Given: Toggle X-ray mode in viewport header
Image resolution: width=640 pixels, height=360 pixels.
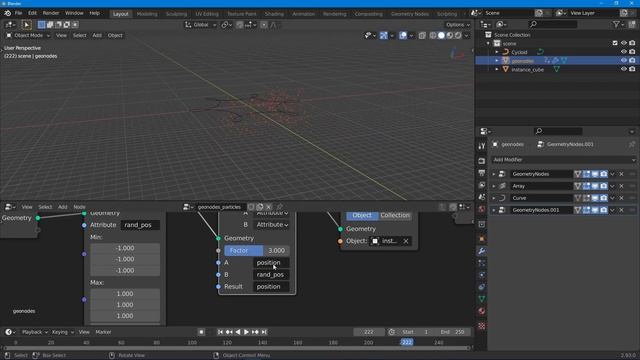Looking at the screenshot, I should (422, 36).
